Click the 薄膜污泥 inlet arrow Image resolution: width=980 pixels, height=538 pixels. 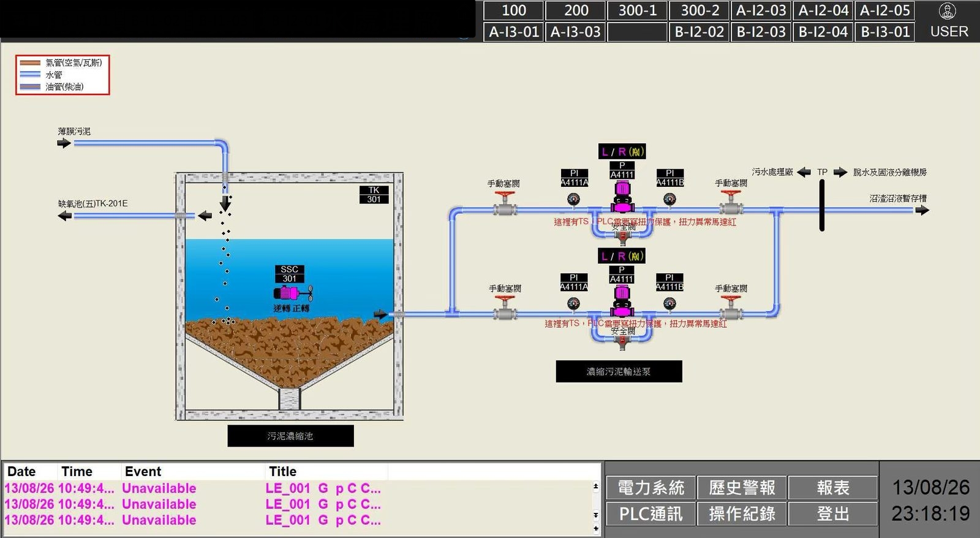pyautogui.click(x=64, y=143)
